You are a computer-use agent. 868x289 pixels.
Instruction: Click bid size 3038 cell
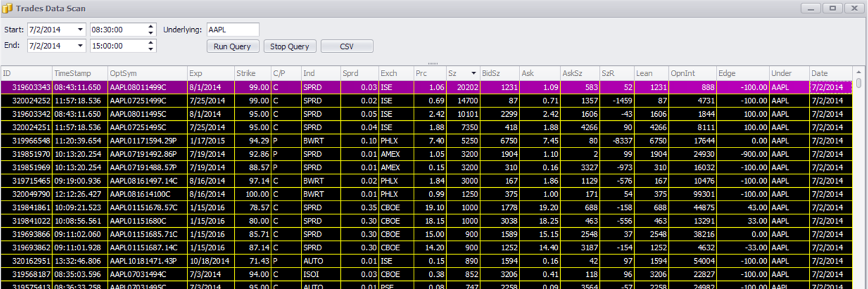pyautogui.click(x=499, y=221)
